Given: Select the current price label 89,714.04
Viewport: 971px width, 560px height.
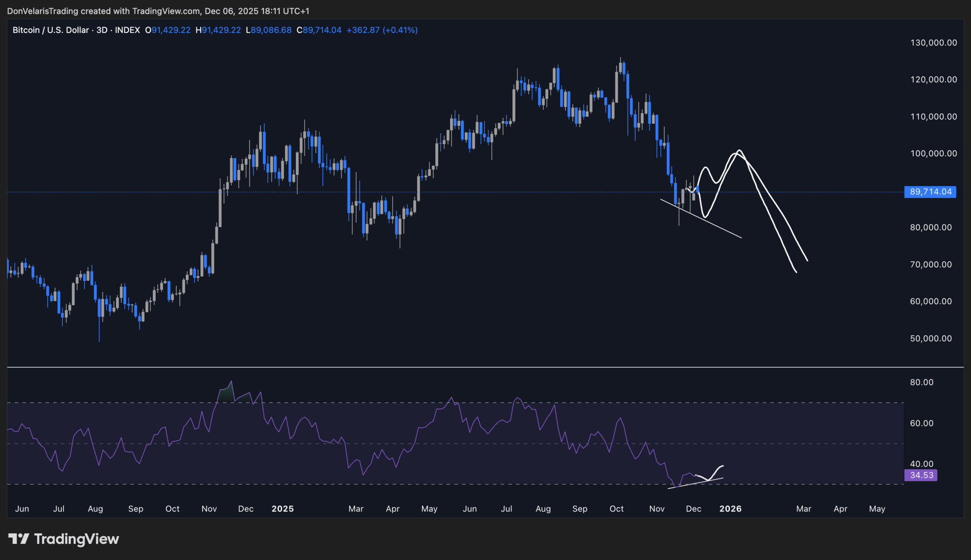Looking at the screenshot, I should point(930,192).
